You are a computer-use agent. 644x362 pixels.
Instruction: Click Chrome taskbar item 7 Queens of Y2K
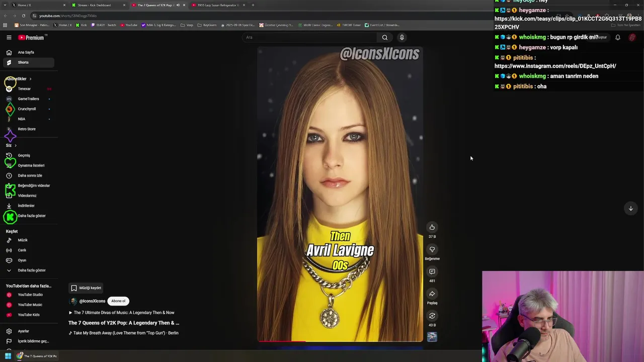click(37, 356)
